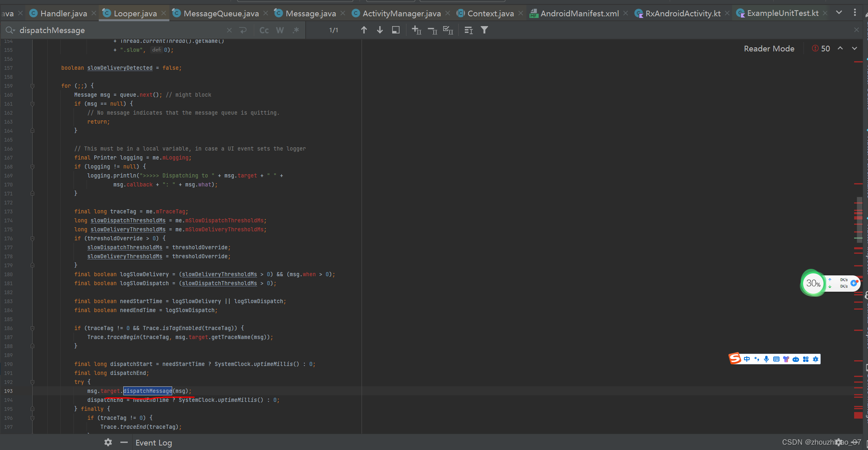Select all search occurrences
This screenshot has width=868, height=450.
(x=448, y=30)
